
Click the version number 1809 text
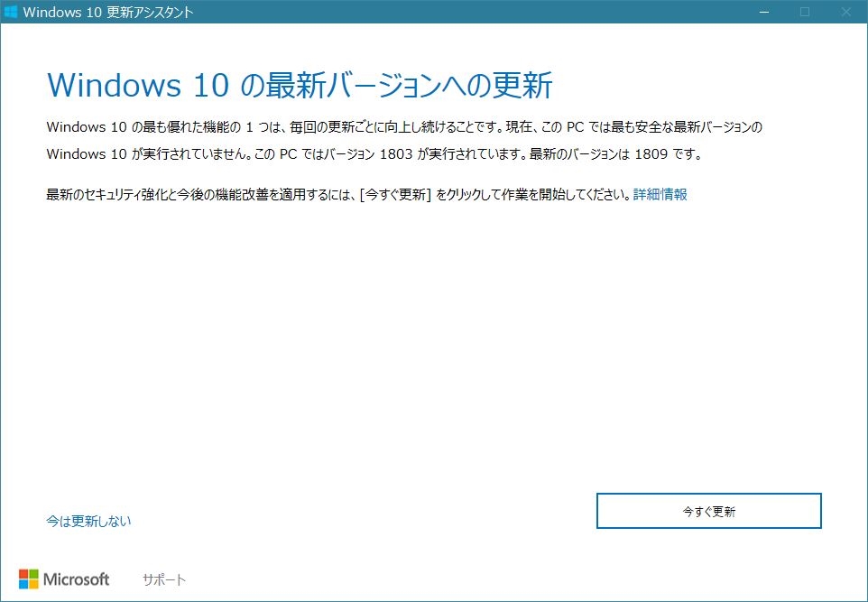pyautogui.click(x=651, y=154)
